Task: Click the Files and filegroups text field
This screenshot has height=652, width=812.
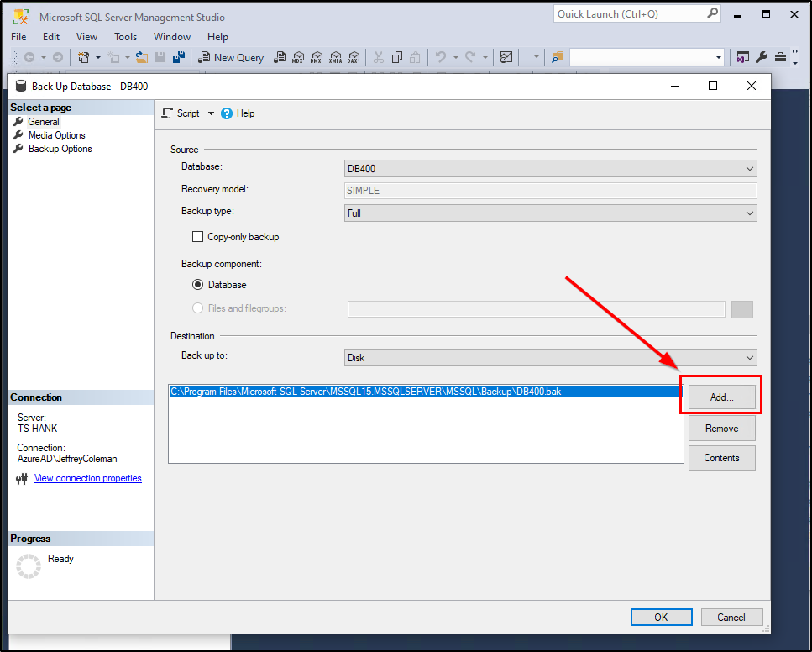Action: 536,309
